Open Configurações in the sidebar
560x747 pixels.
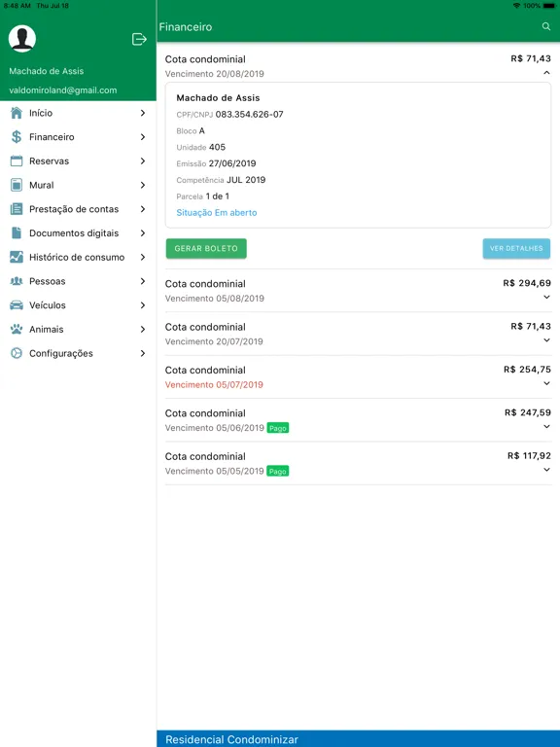pyautogui.click(x=78, y=353)
